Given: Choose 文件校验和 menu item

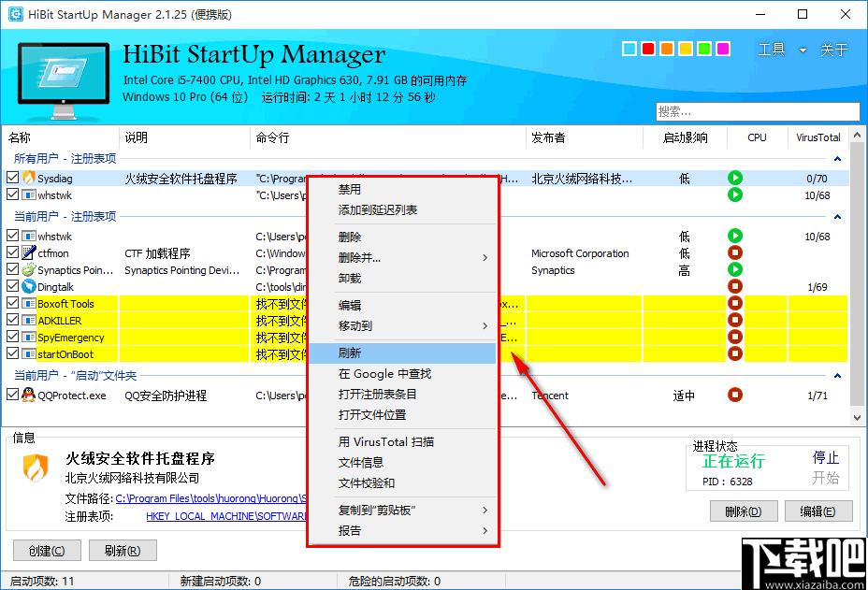Looking at the screenshot, I should (x=402, y=482).
